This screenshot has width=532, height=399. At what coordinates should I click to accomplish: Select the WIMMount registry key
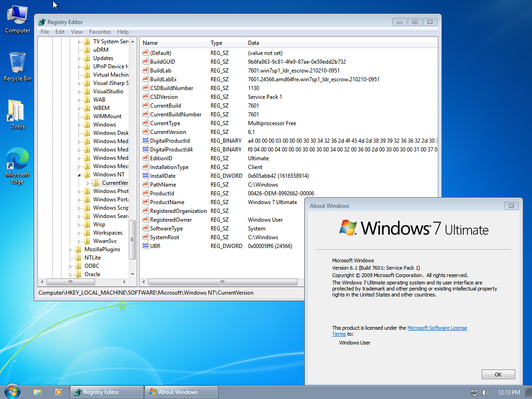(x=107, y=116)
